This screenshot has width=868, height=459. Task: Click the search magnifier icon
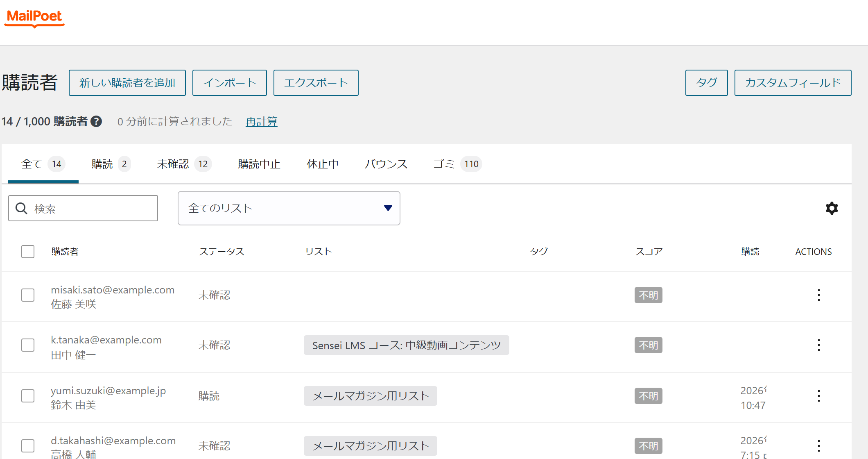[x=21, y=208]
